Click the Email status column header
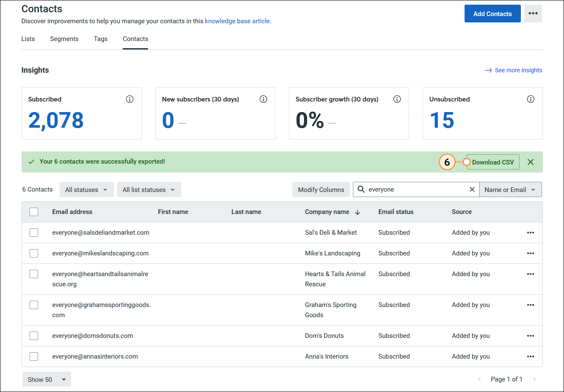The image size is (564, 392). (396, 212)
